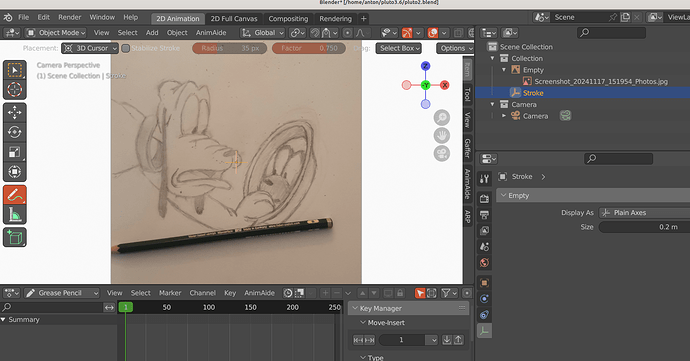Switch to the 2D Full Canvas tab

coord(234,18)
